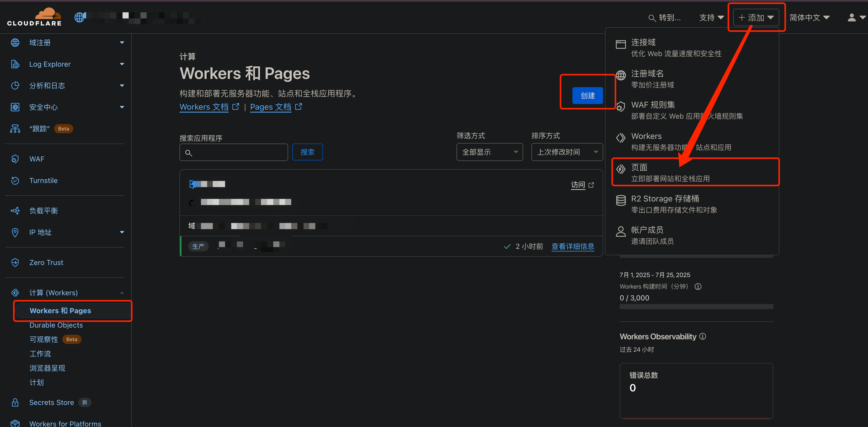Open 可观察性 Beta in sidebar
The image size is (868, 427).
tap(55, 339)
